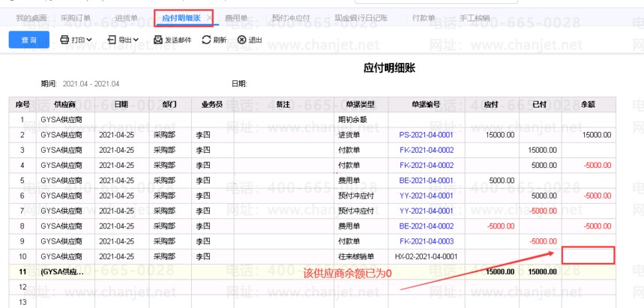Open payment link FK-2021-04-0003
The width and height of the screenshot is (644, 308).
(x=426, y=241)
